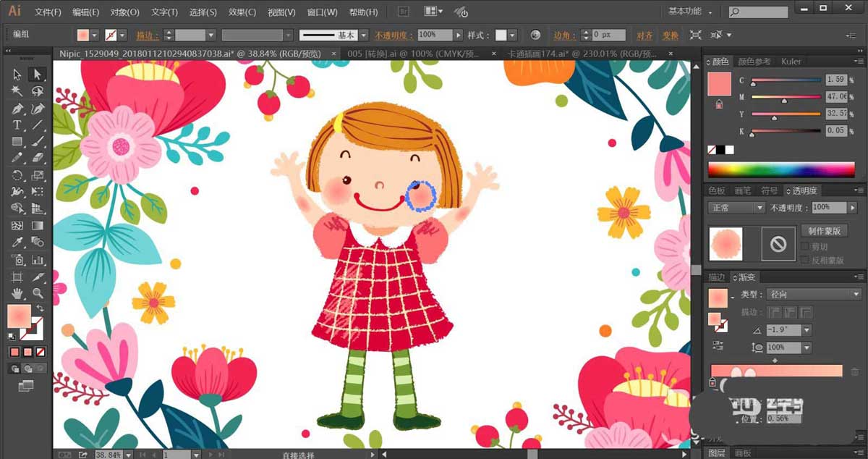Image resolution: width=868 pixels, height=459 pixels.
Task: Open the Color panel flyout menu
Action: coord(858,62)
